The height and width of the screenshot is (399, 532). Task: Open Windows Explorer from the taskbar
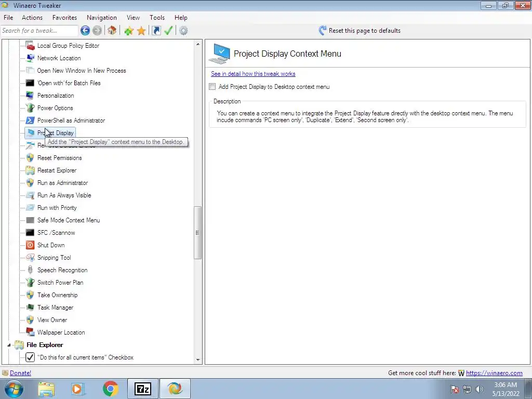click(x=46, y=389)
